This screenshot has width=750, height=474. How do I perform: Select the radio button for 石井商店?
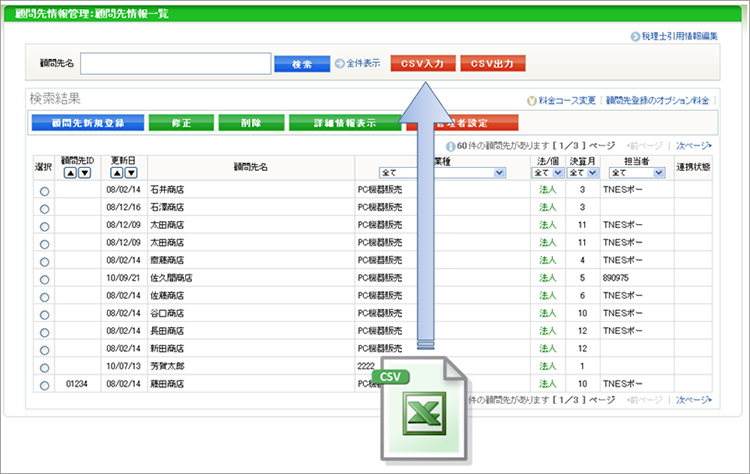[x=44, y=191]
